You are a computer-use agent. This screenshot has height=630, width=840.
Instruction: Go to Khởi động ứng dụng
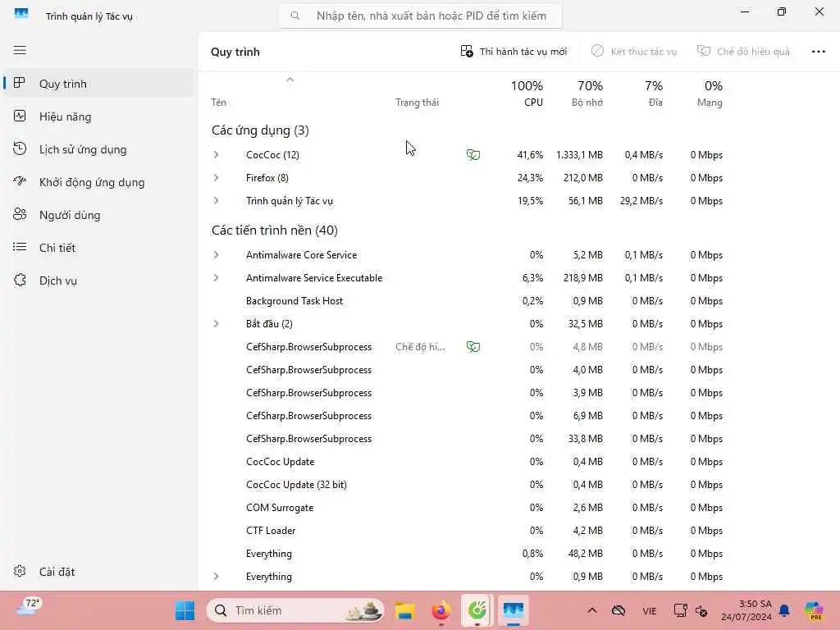tap(99, 182)
